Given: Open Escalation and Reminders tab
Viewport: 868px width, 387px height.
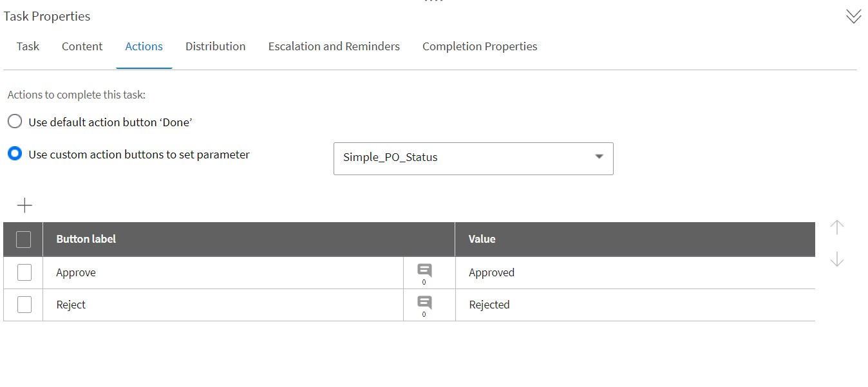Looking at the screenshot, I should coord(334,46).
